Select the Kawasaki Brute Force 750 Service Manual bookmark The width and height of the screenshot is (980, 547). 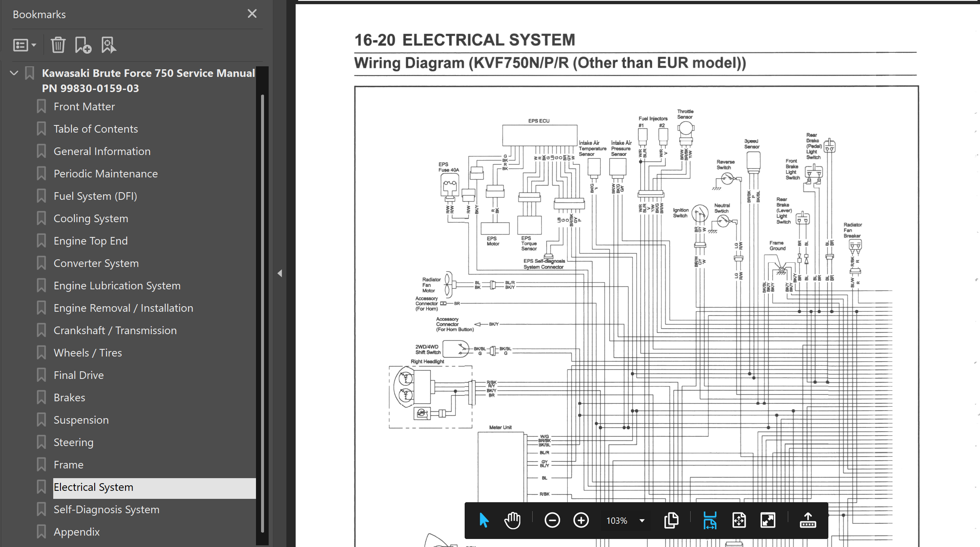tap(148, 81)
